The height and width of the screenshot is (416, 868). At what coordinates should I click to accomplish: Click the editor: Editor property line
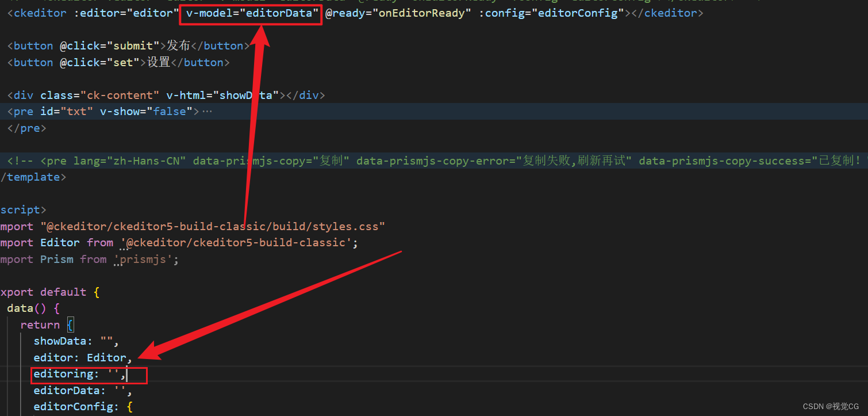83,358
